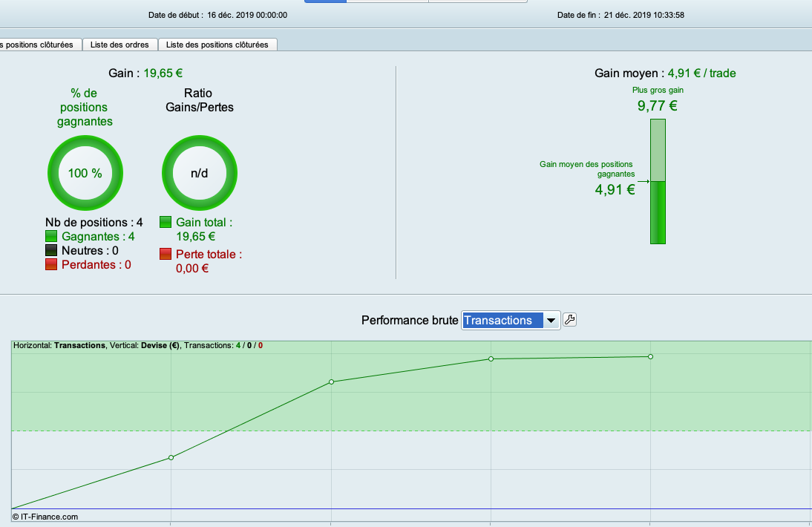Click the black Neutres legend square
This screenshot has height=527, width=812.
point(51,251)
